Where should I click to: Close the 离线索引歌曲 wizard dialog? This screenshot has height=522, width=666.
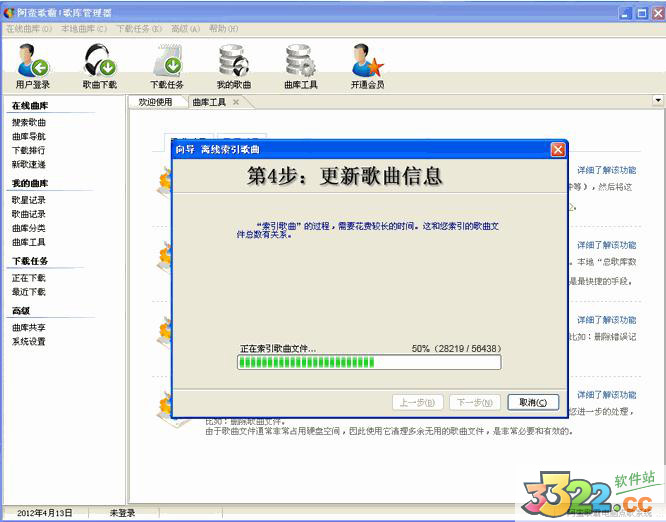tap(558, 150)
